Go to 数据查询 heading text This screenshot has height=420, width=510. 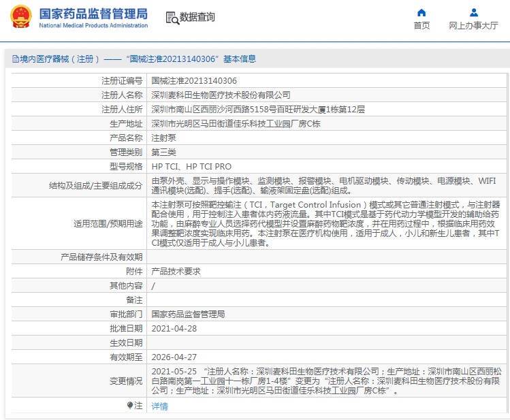197,17
